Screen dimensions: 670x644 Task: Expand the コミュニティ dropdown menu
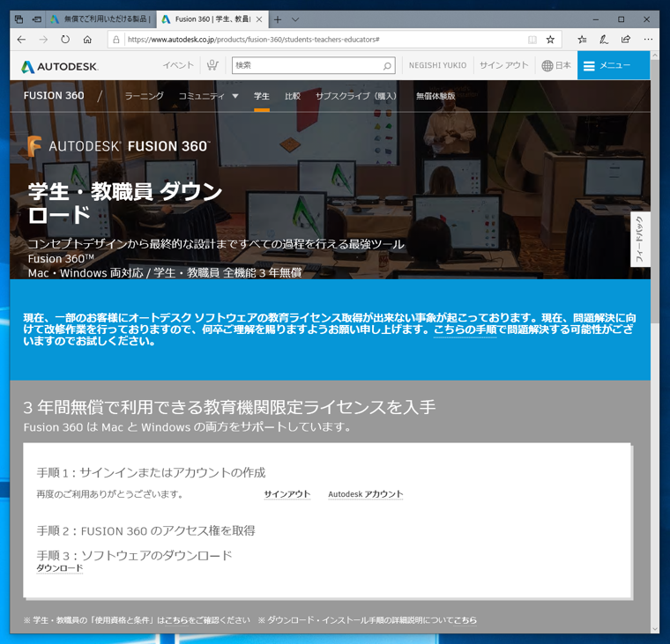[x=208, y=96]
